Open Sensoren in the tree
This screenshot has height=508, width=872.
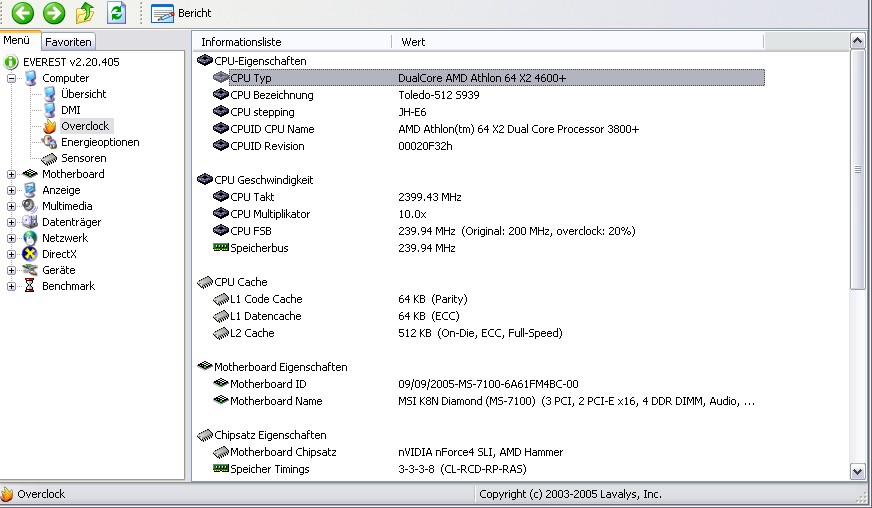[83, 159]
